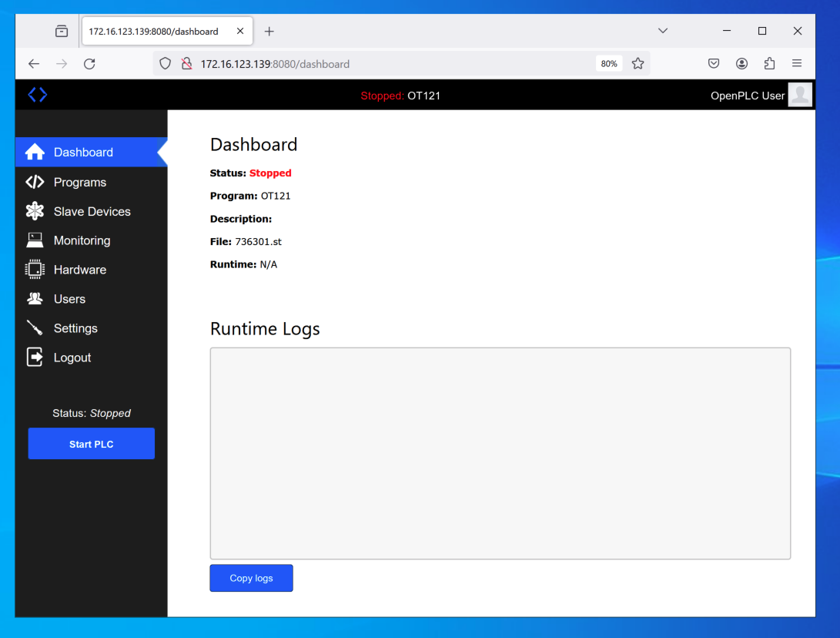Open the Hardware menu item

(x=91, y=270)
